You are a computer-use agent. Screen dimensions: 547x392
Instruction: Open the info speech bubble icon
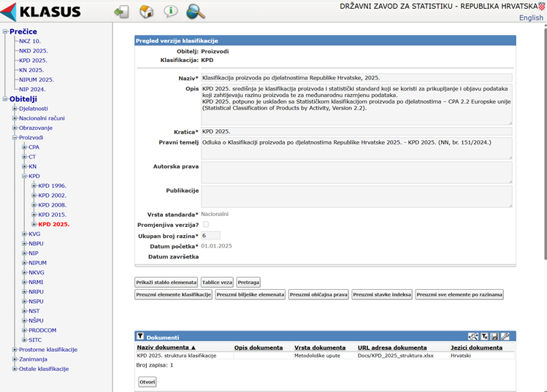170,12
